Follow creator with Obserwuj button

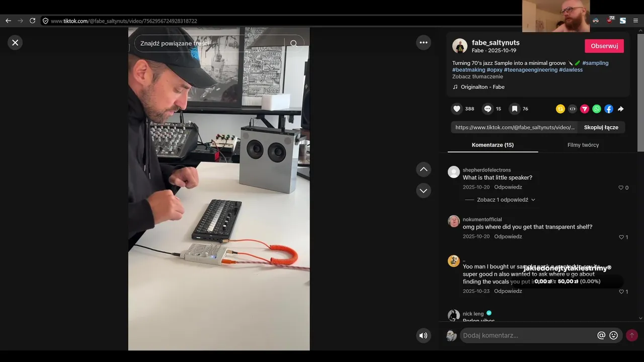click(604, 46)
